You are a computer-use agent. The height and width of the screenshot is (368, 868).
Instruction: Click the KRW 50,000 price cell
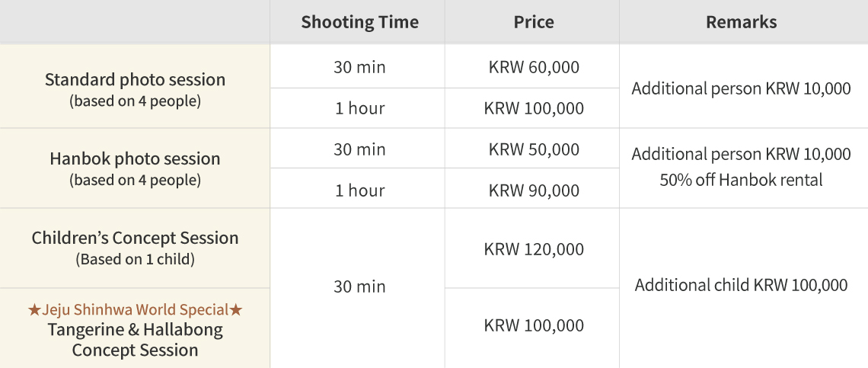click(x=534, y=149)
